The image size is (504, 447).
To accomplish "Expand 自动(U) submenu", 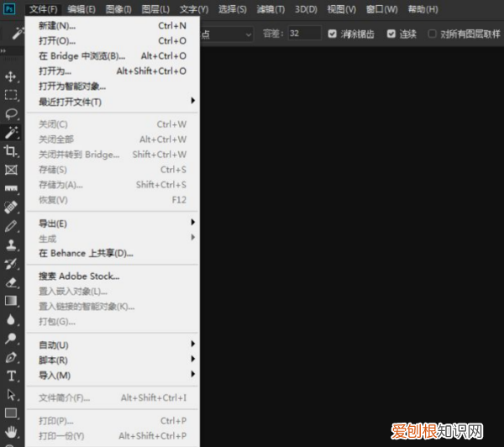I will 113,345.
